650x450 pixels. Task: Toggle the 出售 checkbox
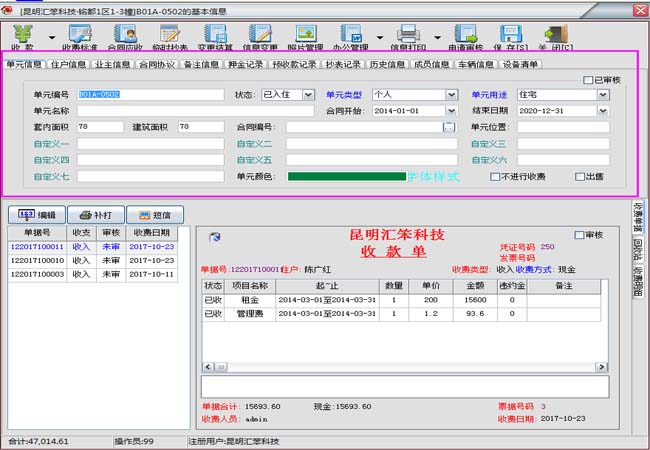click(x=580, y=177)
